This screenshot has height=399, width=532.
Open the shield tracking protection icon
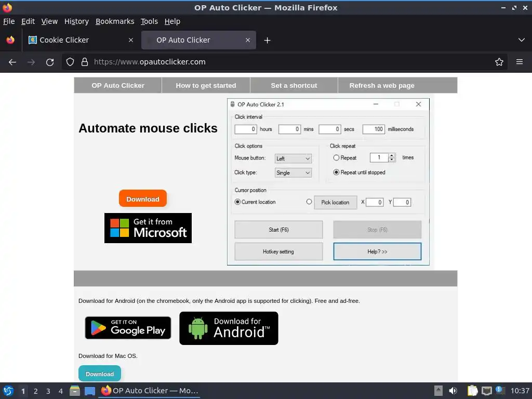70,62
